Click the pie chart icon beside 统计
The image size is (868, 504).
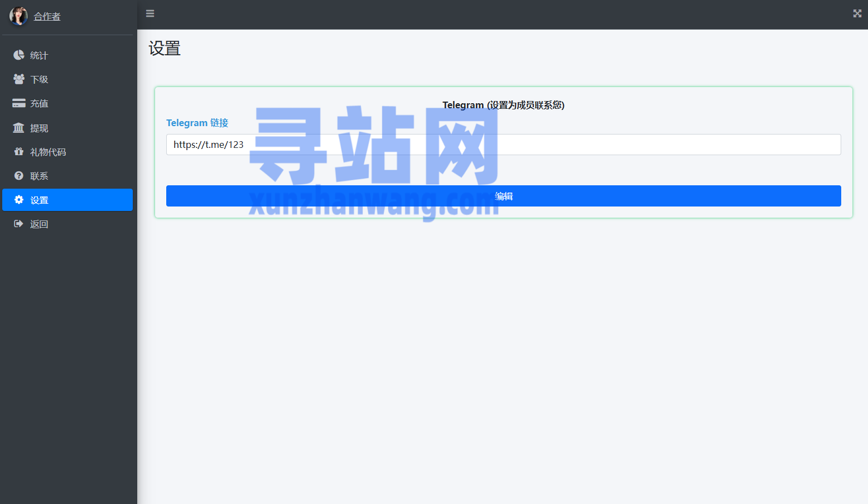(18, 55)
